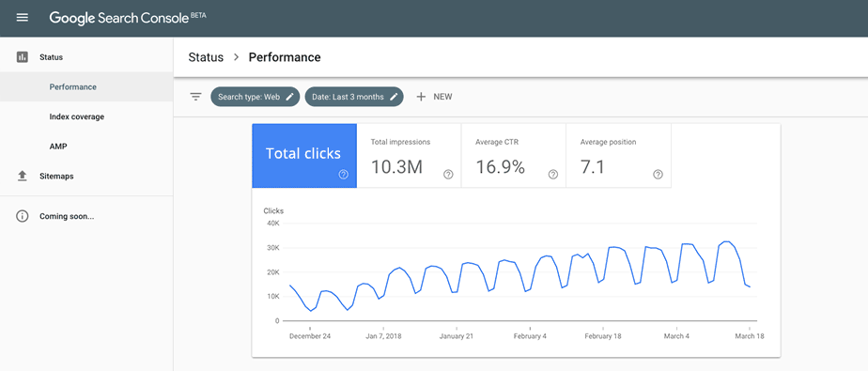The image size is (868, 371).
Task: Click the February 18 axis date
Action: 604,336
